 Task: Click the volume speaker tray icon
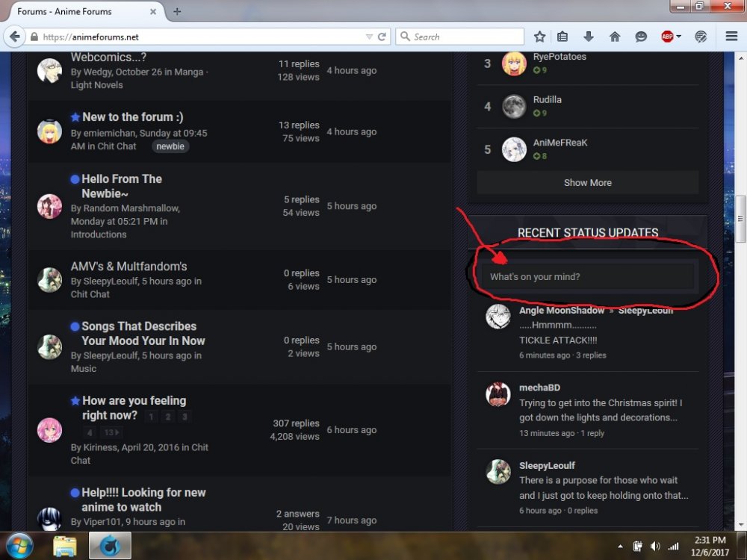pyautogui.click(x=655, y=547)
